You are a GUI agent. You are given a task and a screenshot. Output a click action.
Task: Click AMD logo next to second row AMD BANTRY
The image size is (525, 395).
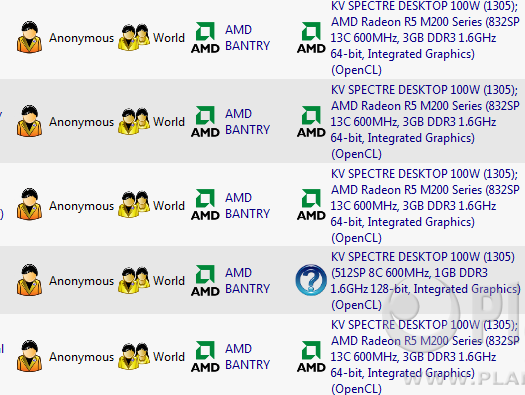(205, 122)
